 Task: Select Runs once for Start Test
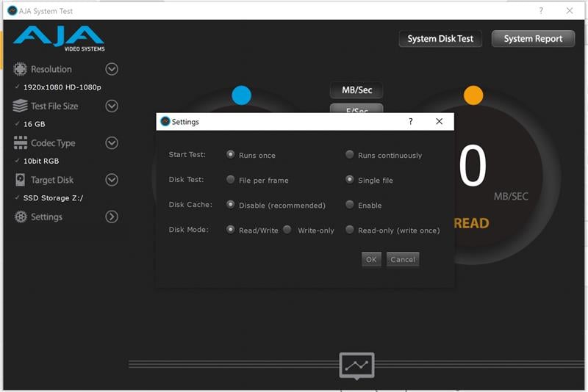[x=230, y=154]
